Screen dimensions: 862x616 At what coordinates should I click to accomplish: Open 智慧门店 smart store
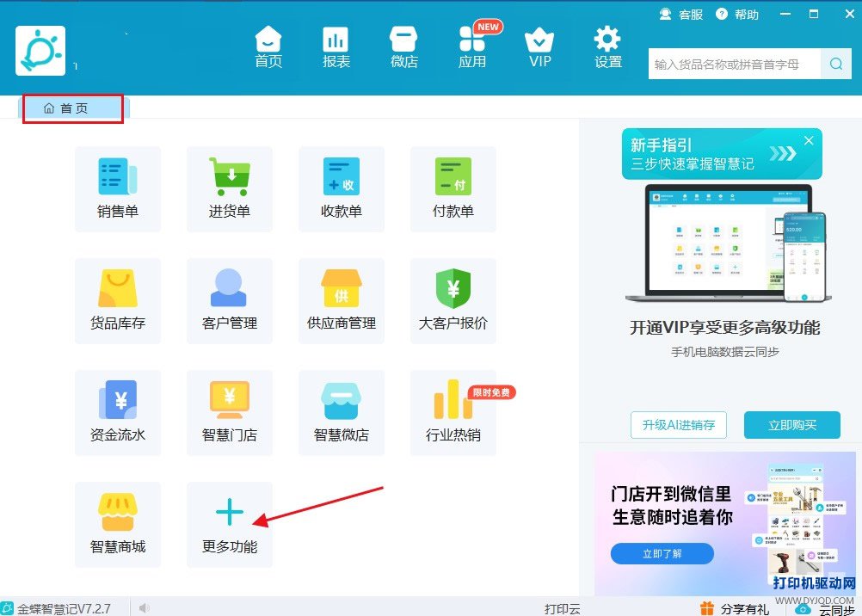[229, 412]
